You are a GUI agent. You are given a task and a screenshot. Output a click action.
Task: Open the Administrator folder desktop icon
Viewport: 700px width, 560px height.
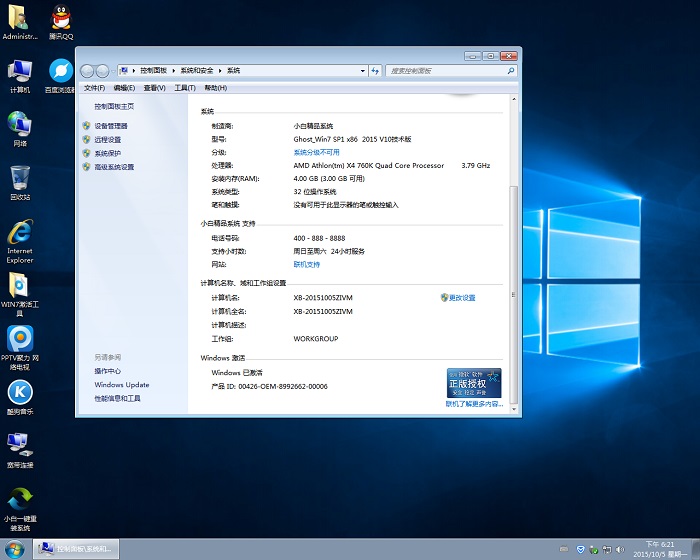pos(20,21)
